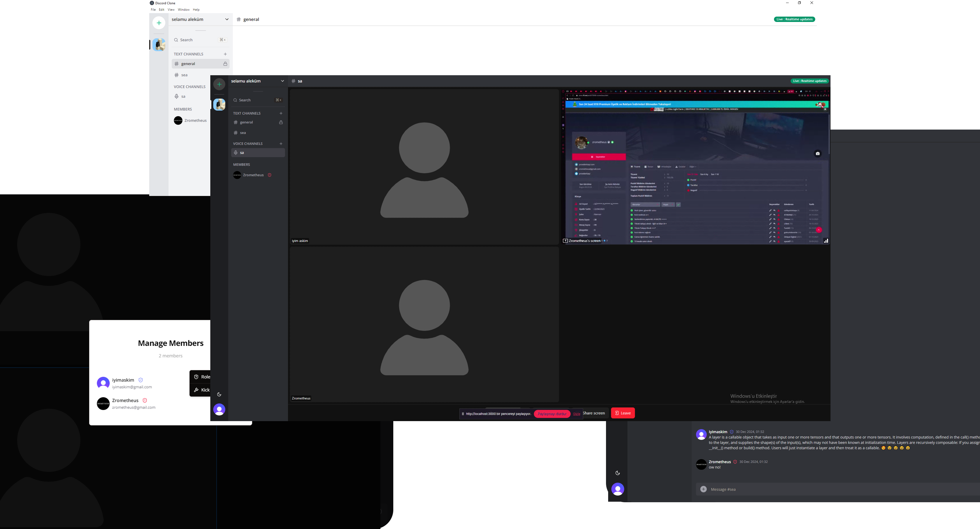Add a server in the light window

[x=159, y=23]
